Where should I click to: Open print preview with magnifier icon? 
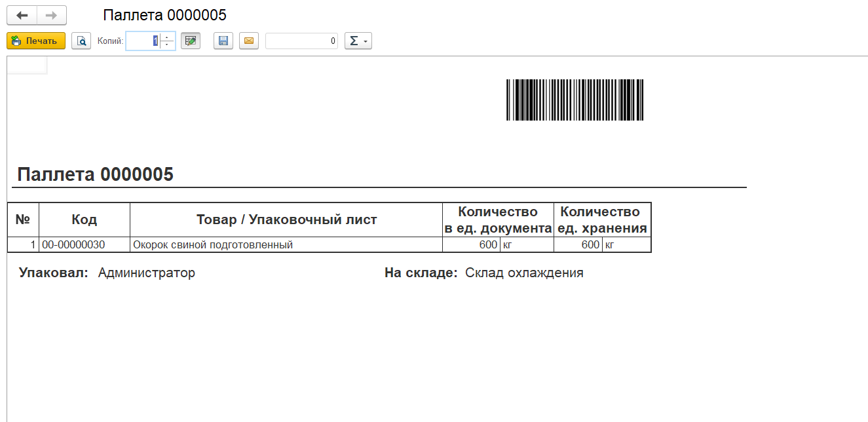(x=81, y=41)
